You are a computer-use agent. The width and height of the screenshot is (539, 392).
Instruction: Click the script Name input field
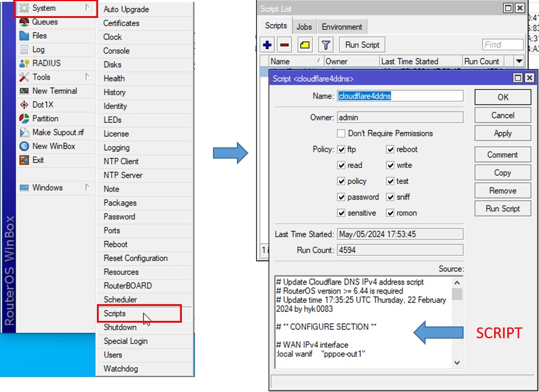400,96
